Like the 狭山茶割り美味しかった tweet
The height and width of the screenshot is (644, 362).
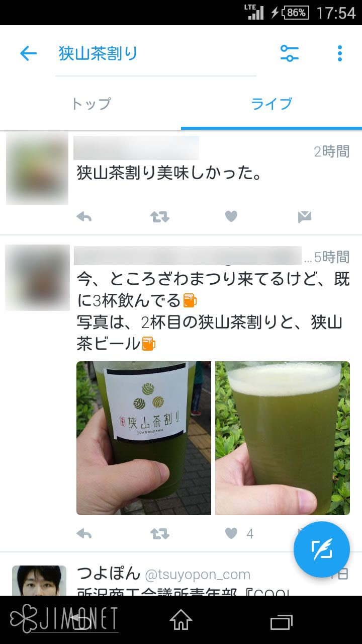pyautogui.click(x=231, y=217)
